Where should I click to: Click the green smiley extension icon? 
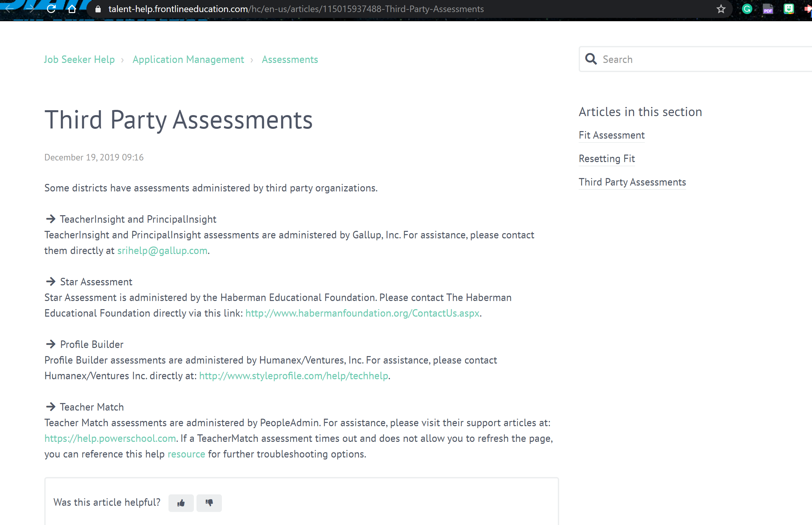coord(789,9)
